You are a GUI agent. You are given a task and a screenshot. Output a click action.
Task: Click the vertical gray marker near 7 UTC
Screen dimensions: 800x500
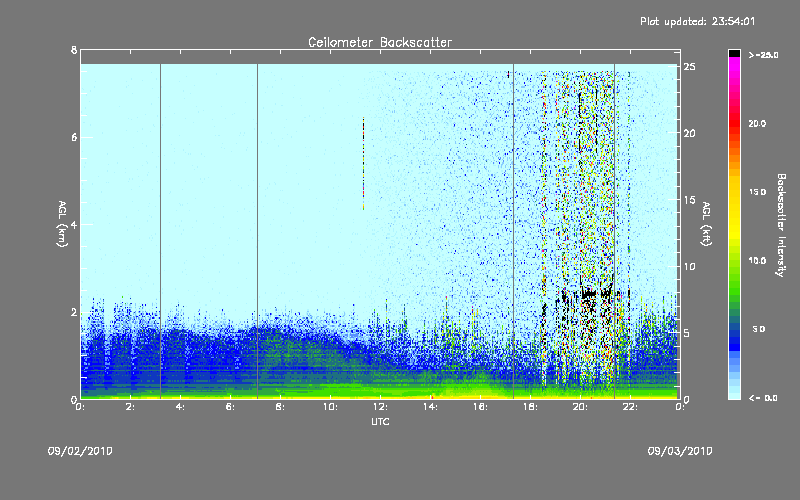pos(258,231)
